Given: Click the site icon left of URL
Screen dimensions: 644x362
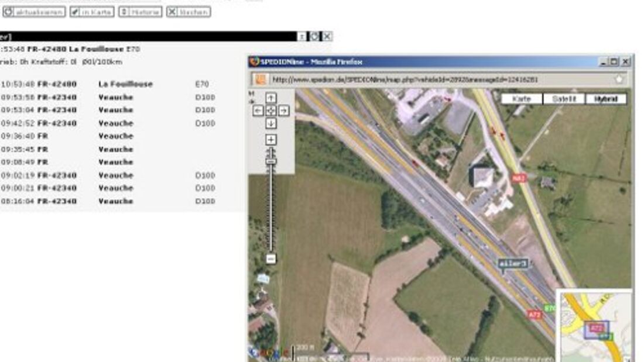Looking at the screenshot, I should [x=260, y=80].
